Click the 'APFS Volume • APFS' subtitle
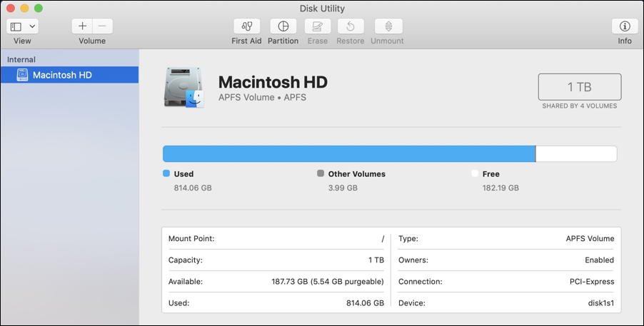 tap(262, 97)
